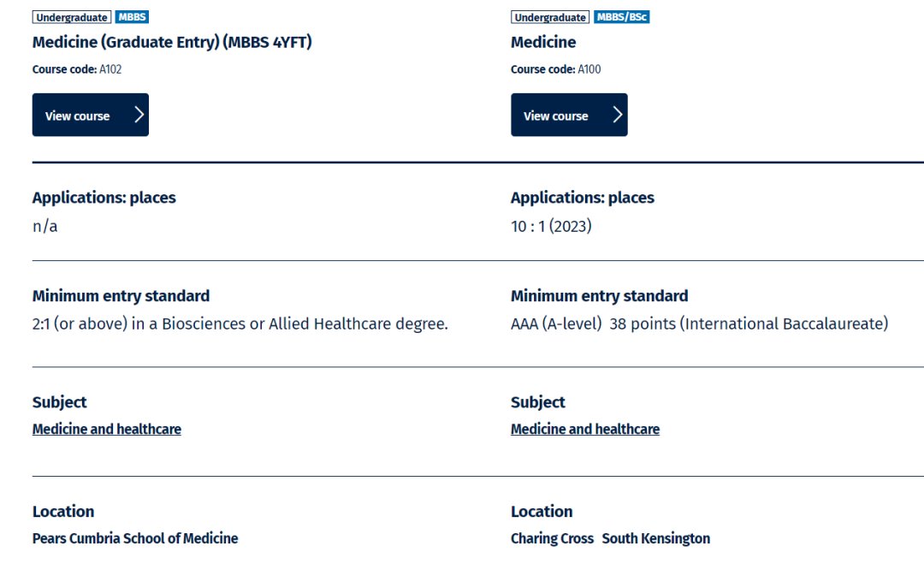The height and width of the screenshot is (564, 924).
Task: Click View course button for Graduate Entry Medicine
Action: point(90,115)
